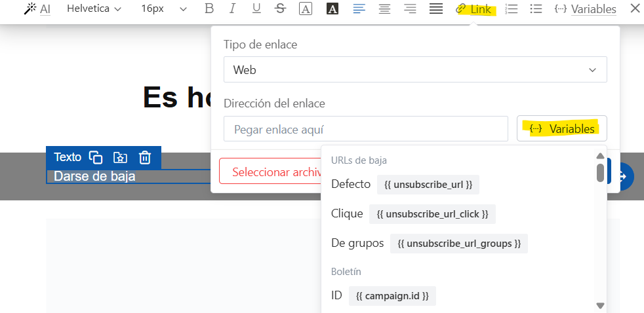644x313 pixels.
Task: Open the AI magic wand assistant
Action: click(x=37, y=9)
